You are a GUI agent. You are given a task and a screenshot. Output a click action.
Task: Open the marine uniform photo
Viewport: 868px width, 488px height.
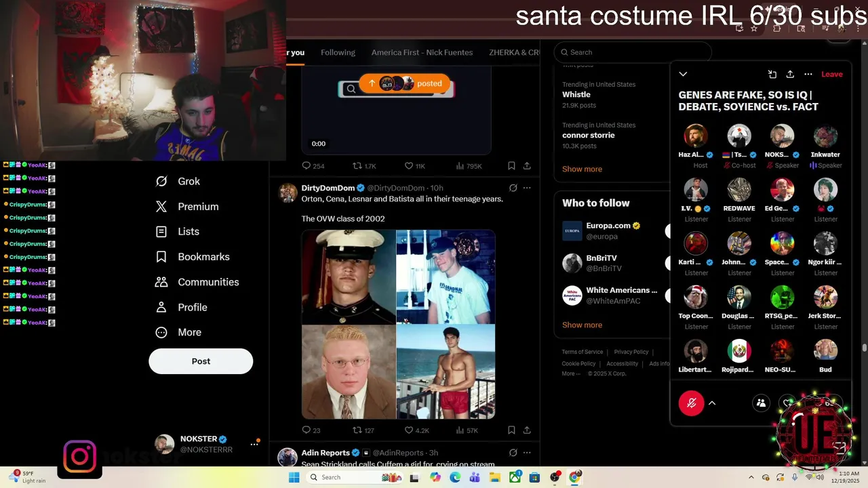(x=349, y=277)
